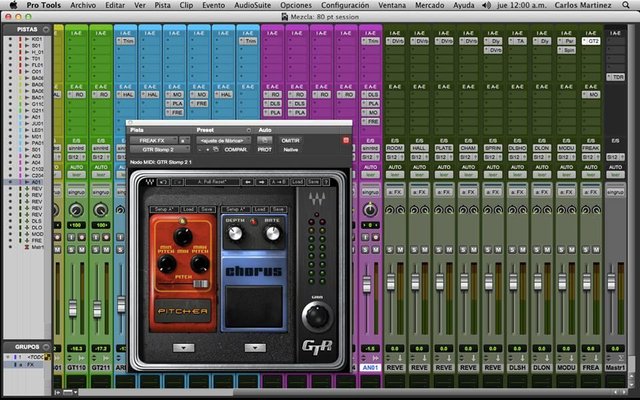Screen dimensions: 640x400
Task: Open Setup A menu above Pitcher pedal
Action: pyautogui.click(x=164, y=209)
